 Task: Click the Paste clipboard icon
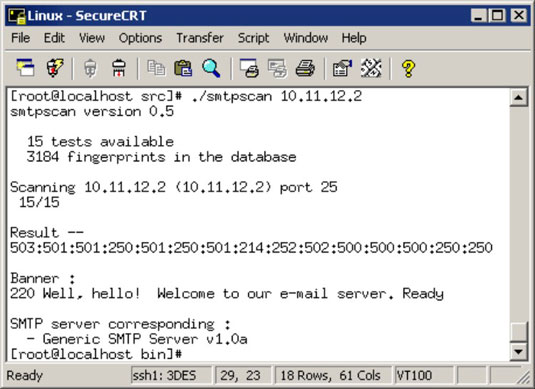(x=183, y=68)
